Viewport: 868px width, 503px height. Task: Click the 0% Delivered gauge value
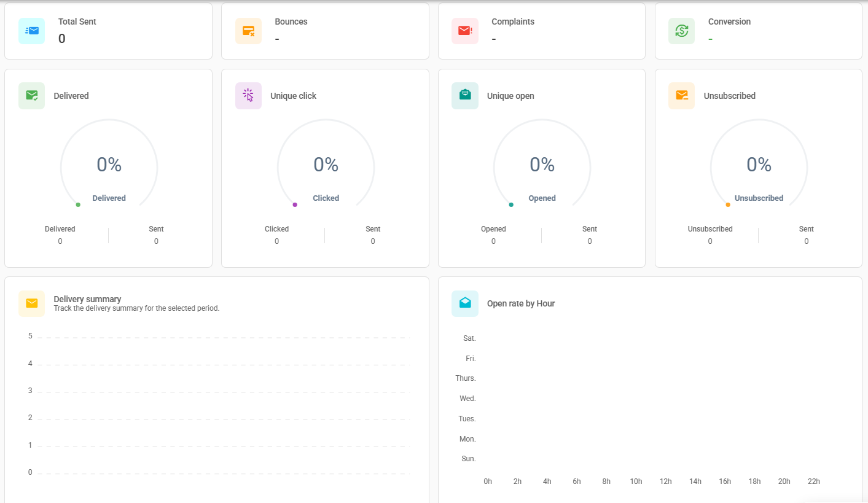pos(109,165)
